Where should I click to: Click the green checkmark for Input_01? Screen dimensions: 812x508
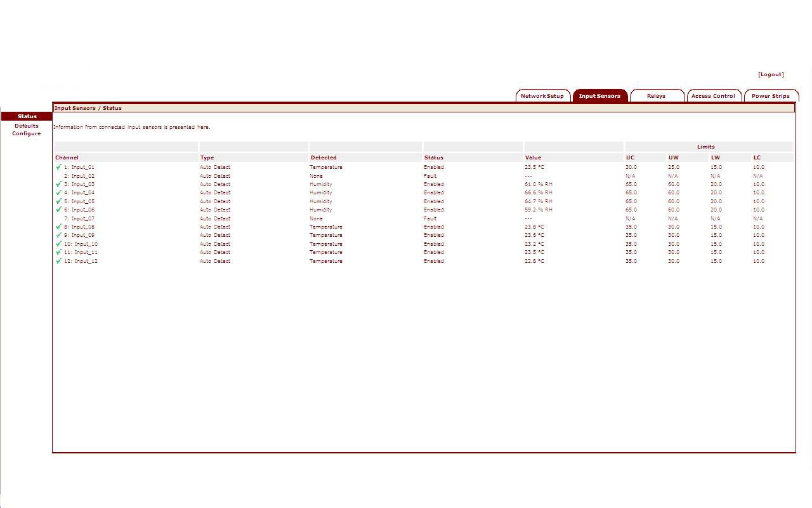click(59, 167)
